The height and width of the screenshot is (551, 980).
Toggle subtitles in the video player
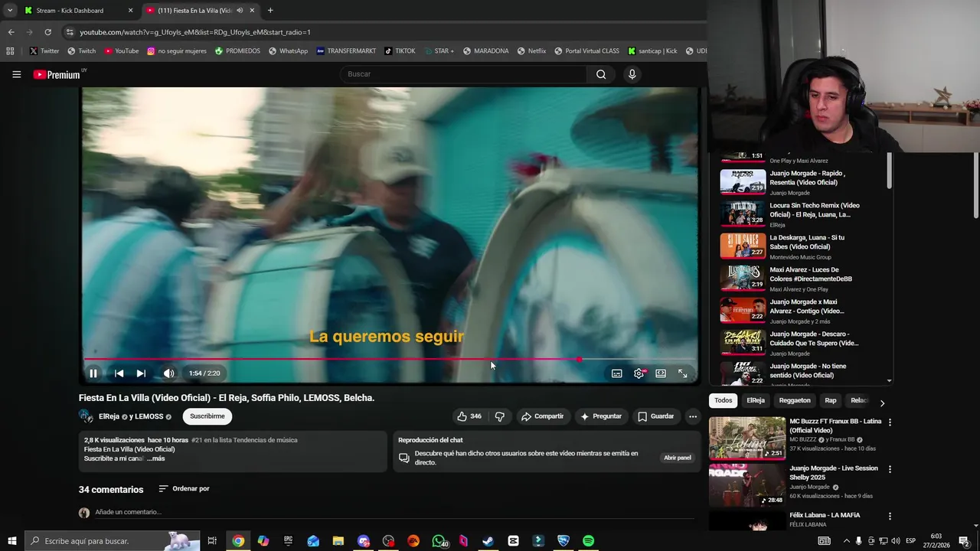[617, 373]
